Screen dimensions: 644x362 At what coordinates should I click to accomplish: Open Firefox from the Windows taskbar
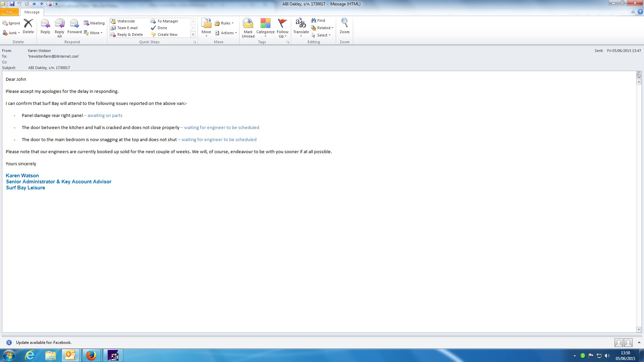(x=91, y=355)
